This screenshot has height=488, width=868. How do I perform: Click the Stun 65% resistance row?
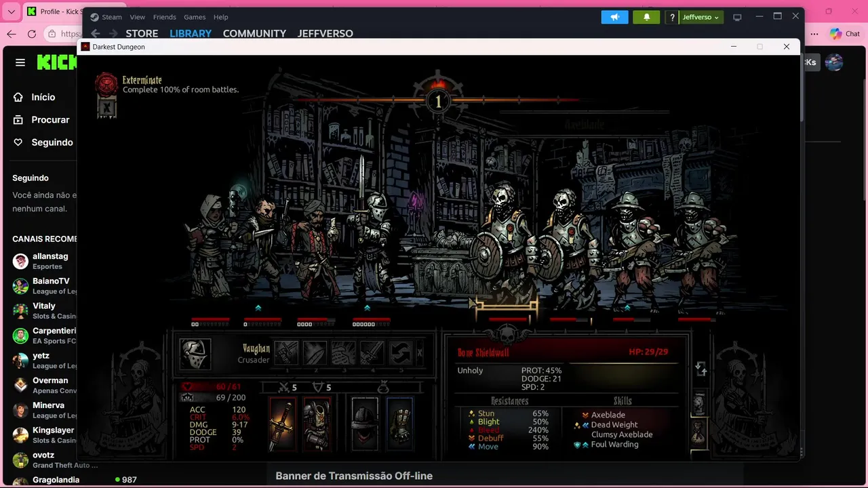509,413
